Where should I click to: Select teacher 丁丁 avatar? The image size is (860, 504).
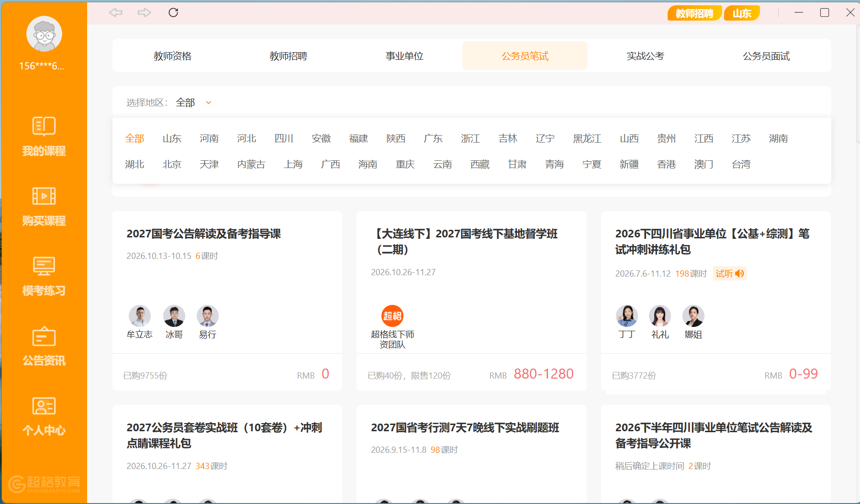[627, 316]
